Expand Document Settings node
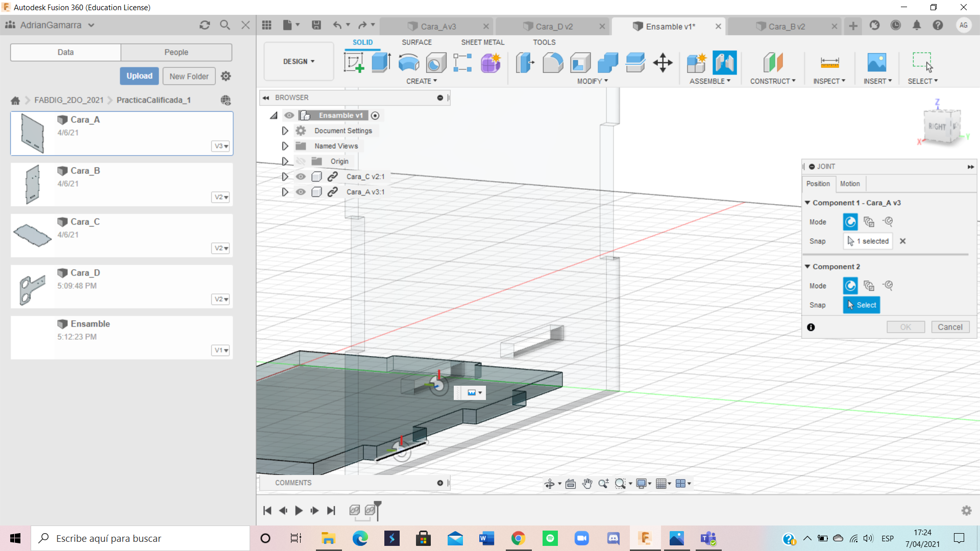 point(285,131)
